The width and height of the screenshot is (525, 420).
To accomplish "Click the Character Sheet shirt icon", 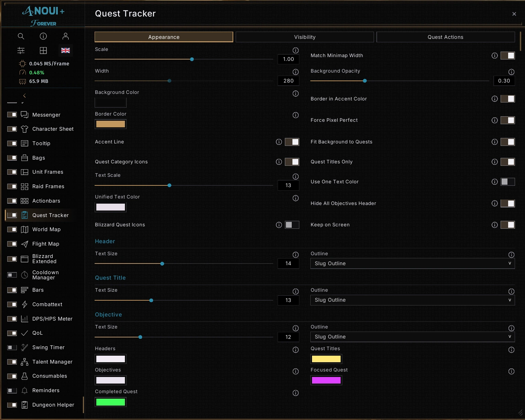I will pos(24,129).
